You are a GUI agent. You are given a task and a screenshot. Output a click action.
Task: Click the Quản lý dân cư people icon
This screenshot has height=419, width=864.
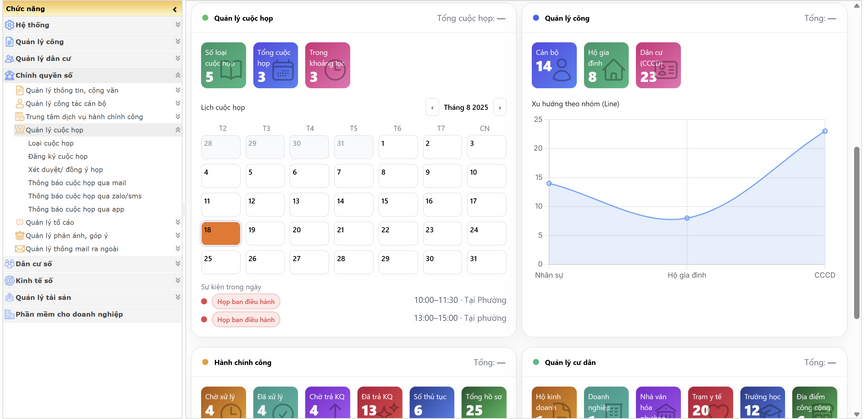coord(9,59)
